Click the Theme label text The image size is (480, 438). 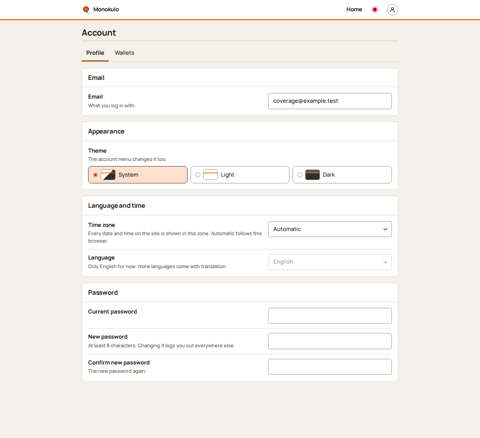[97, 151]
